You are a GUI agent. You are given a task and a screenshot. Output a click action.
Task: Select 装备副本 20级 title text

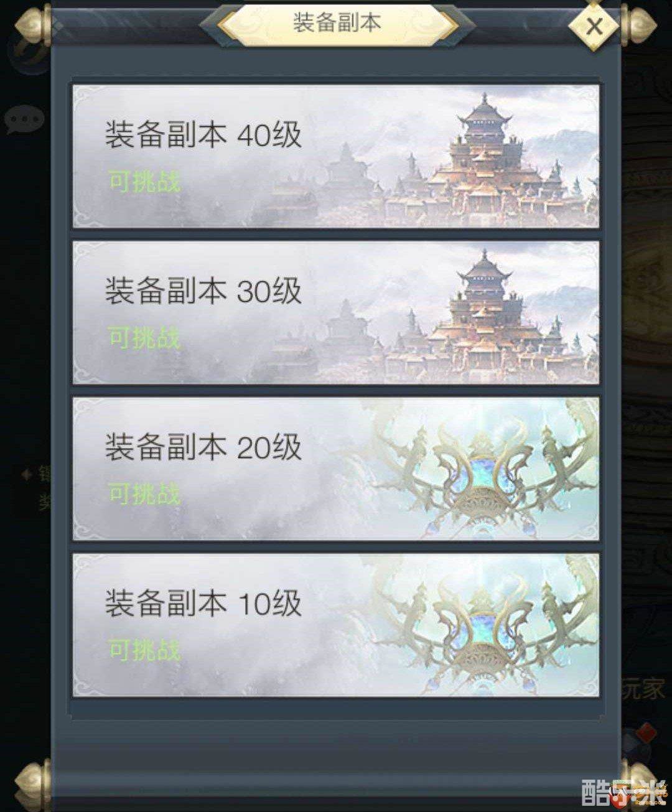tap(203, 447)
